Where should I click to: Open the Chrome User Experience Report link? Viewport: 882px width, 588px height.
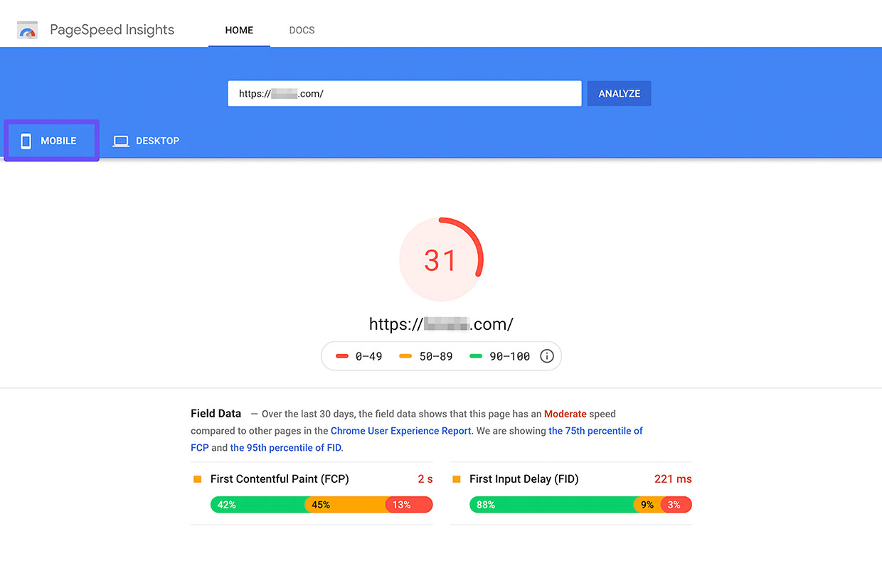tap(400, 431)
